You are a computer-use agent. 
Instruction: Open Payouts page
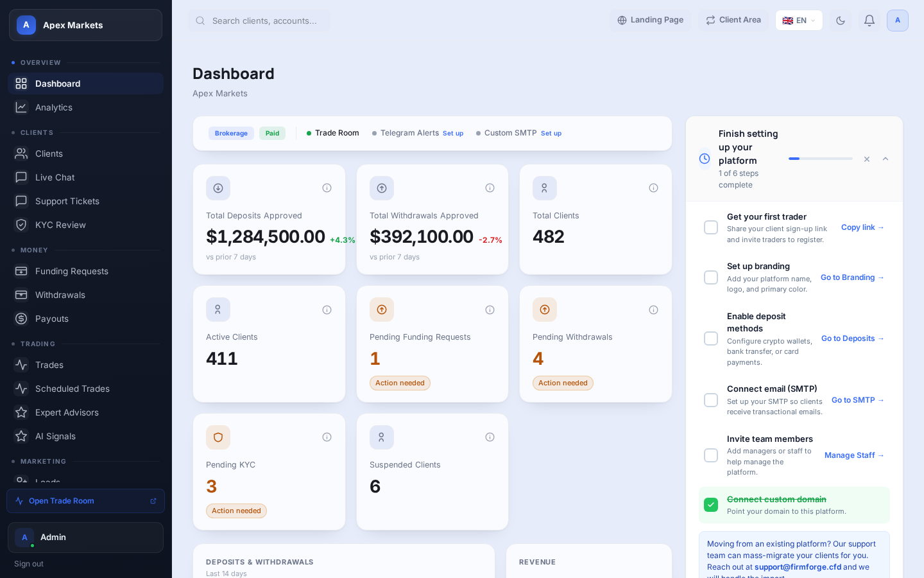pos(85,319)
